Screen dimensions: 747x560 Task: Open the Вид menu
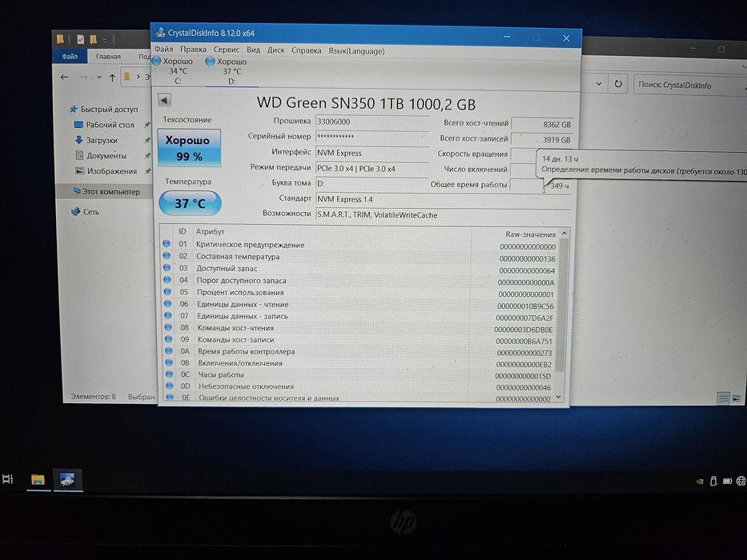tap(253, 50)
